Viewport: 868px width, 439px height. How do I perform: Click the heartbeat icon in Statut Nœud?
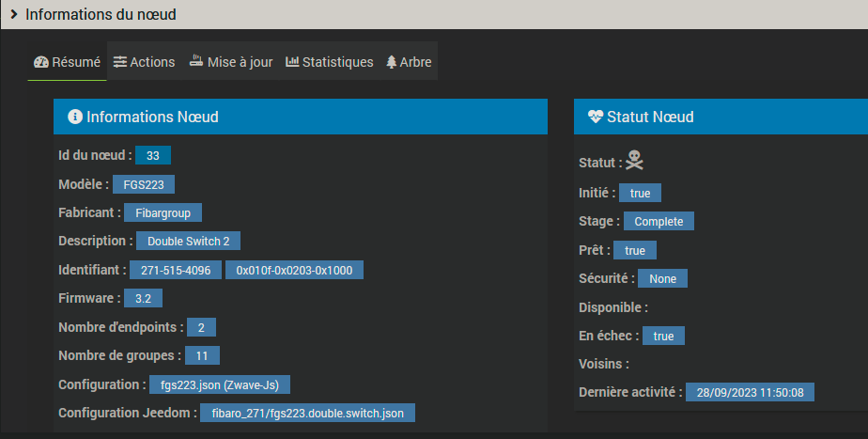tap(595, 117)
